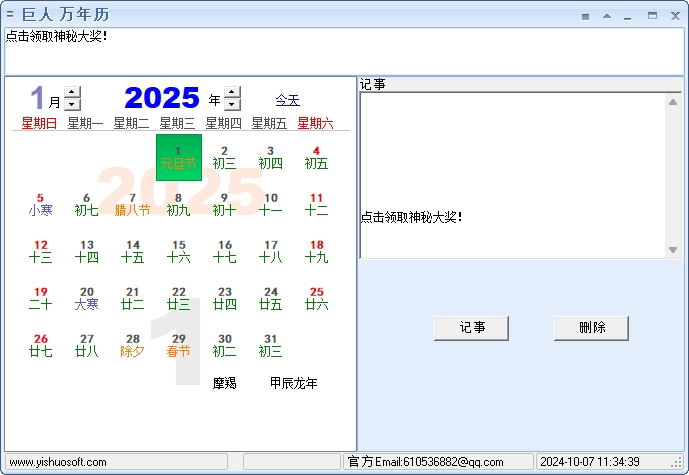689x475 pixels.
Task: Close the 巨人万年历 window
Action: click(x=675, y=16)
